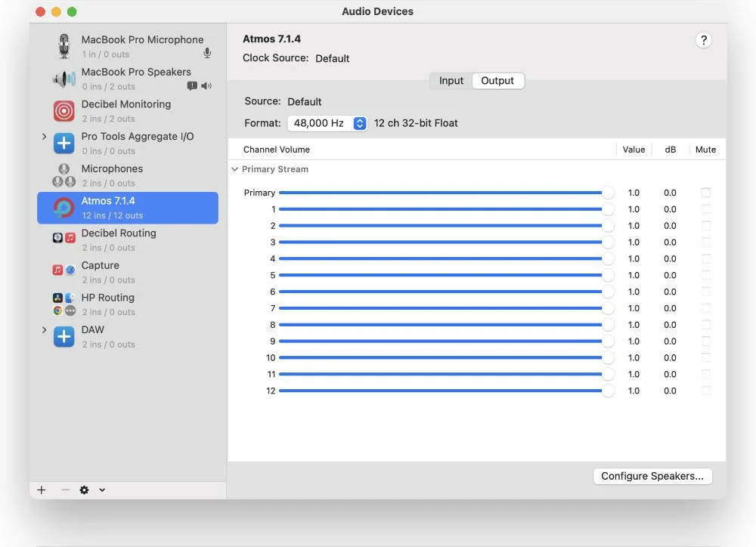The height and width of the screenshot is (547, 756).
Task: Click the Pro Tools Aggregate I/O plus icon
Action: click(64, 143)
